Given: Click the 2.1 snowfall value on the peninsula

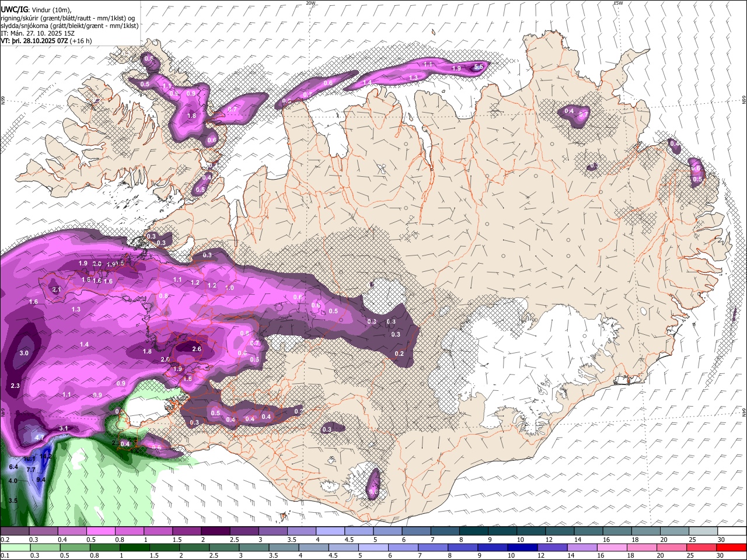Looking at the screenshot, I should coord(57,289).
